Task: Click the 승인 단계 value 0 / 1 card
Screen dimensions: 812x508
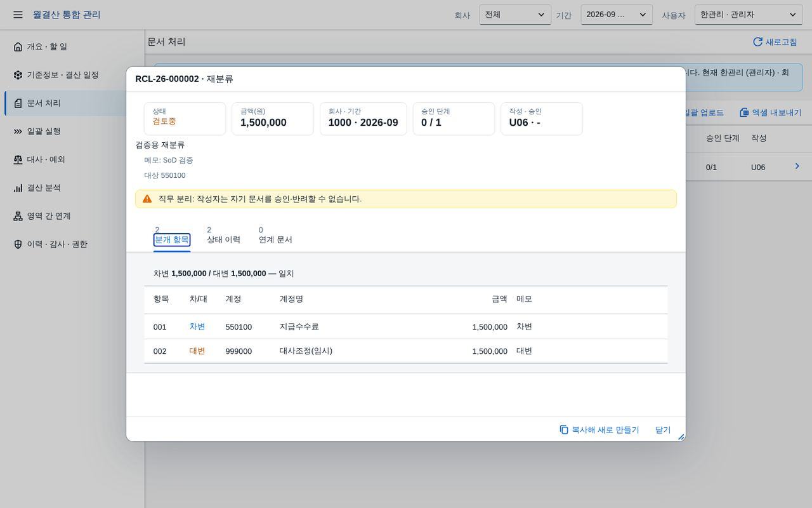Action: coord(454,119)
